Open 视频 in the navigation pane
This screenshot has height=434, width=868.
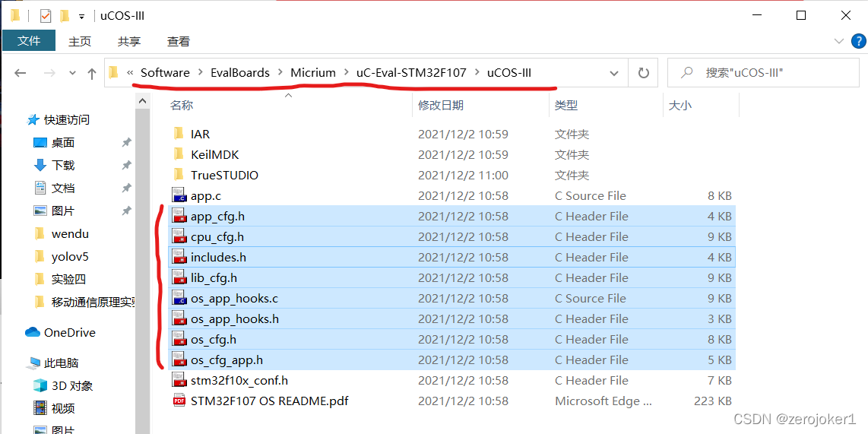pyautogui.click(x=54, y=408)
